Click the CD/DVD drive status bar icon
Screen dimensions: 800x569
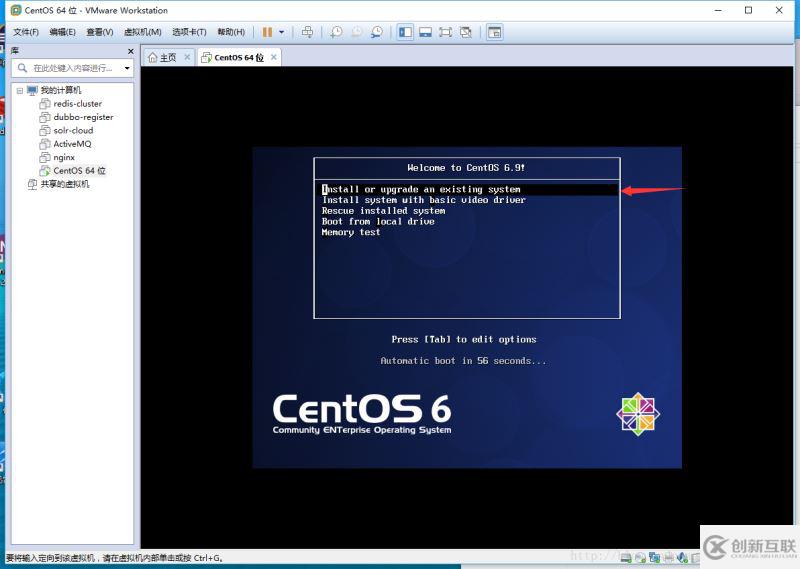640,558
